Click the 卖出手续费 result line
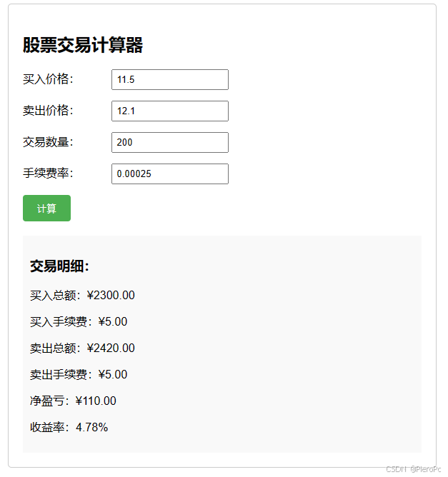Image resolution: width=448 pixels, height=477 pixels. point(79,375)
